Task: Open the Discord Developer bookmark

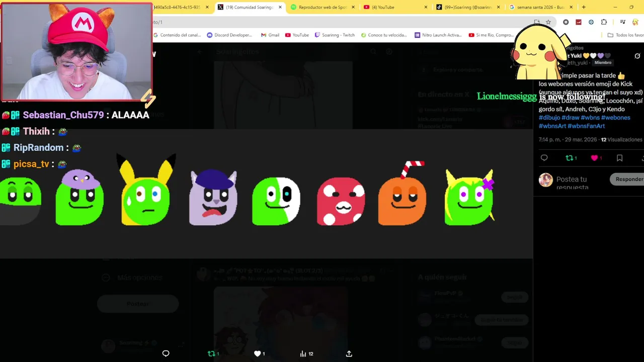Action: pos(229,35)
